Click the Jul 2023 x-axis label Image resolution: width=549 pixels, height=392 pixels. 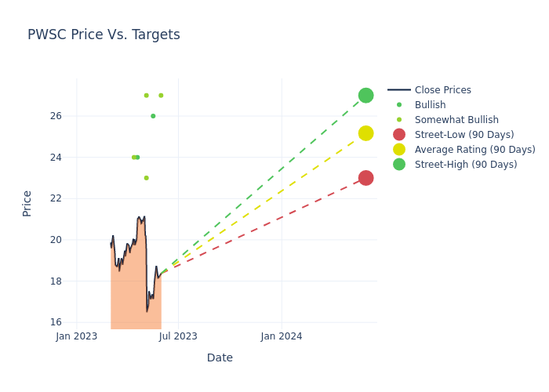pos(178,336)
